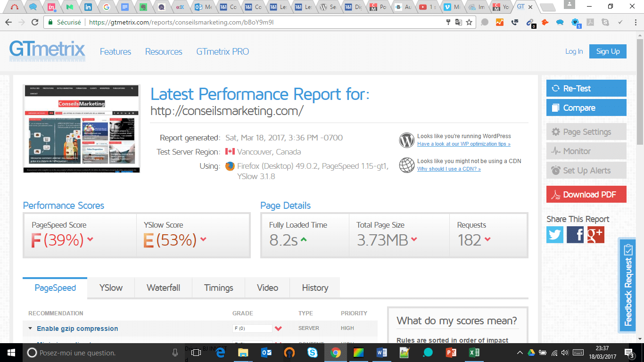Click the CDN globe icon
This screenshot has height=362, width=644.
406,165
